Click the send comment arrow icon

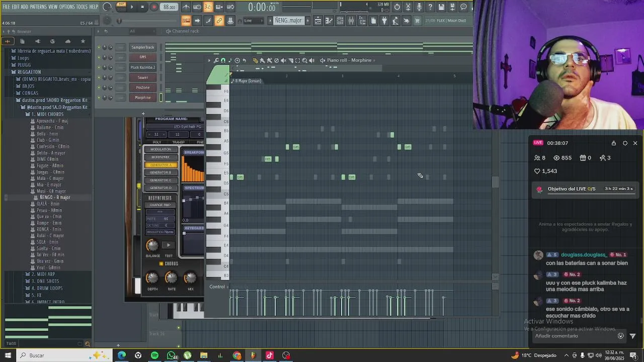pyautogui.click(x=632, y=336)
